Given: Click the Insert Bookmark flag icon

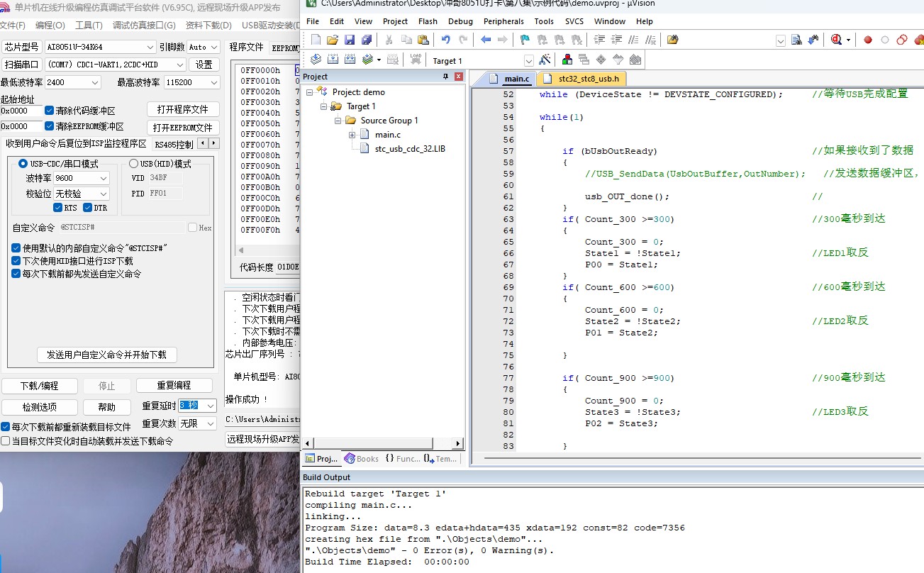Looking at the screenshot, I should pyautogui.click(x=525, y=40).
